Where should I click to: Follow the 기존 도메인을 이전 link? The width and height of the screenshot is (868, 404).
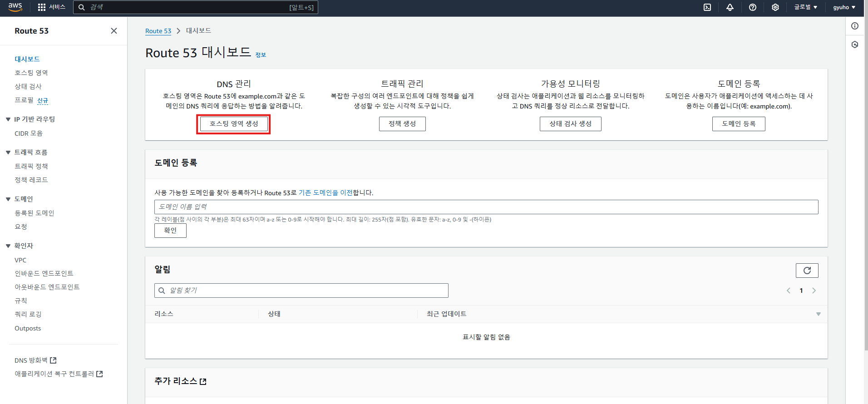click(325, 193)
